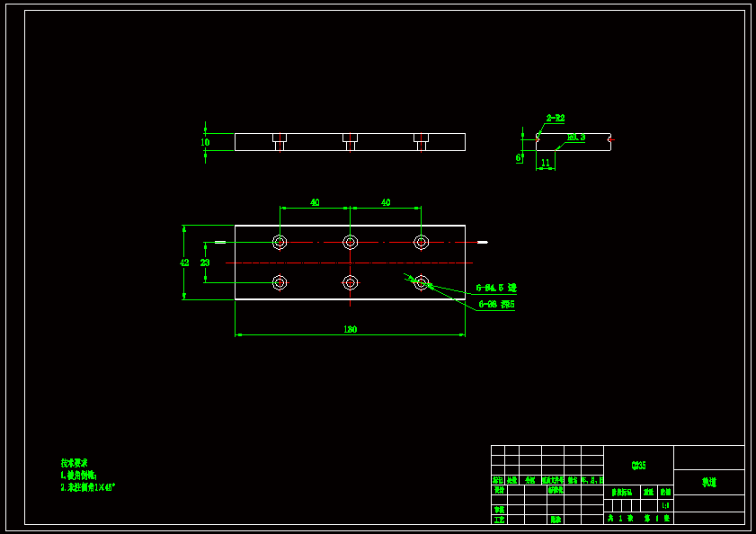Select the 23 hole spacing dimension
The width and height of the screenshot is (756, 534).
(x=205, y=263)
